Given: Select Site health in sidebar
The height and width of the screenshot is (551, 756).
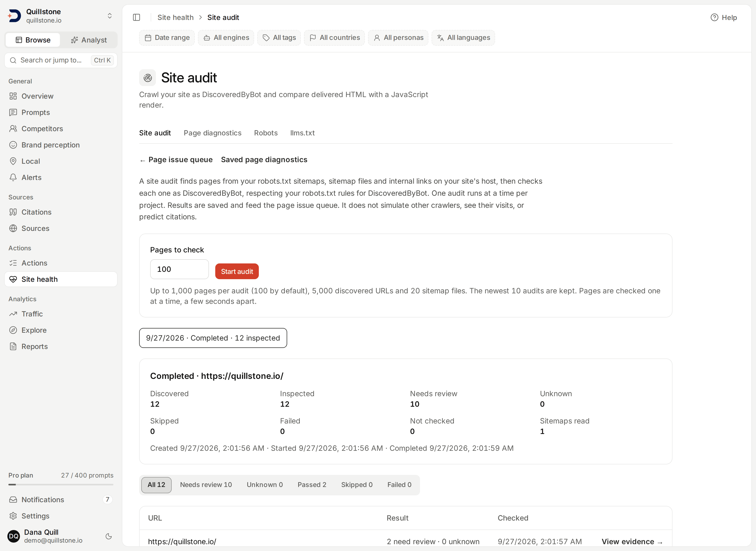Looking at the screenshot, I should tap(61, 279).
